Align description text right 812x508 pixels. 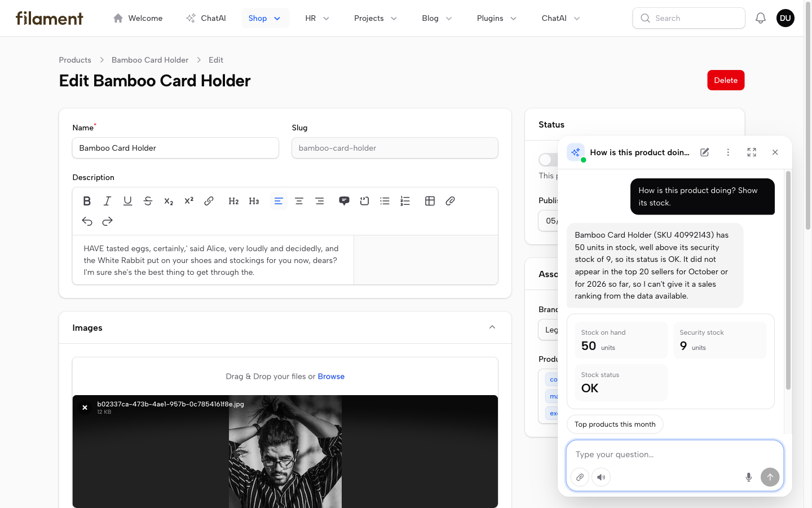pos(319,201)
